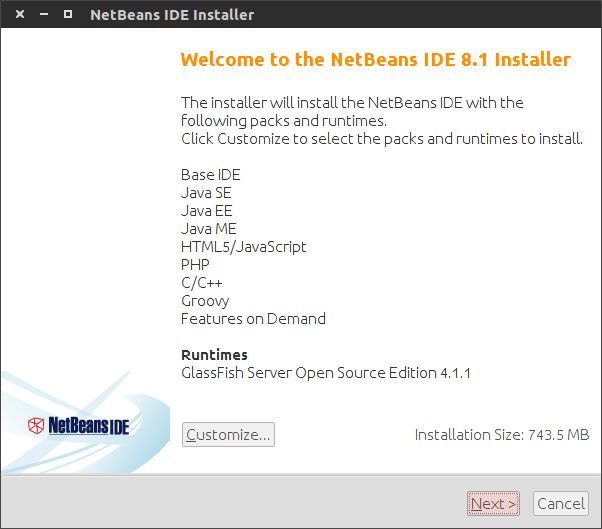602x529 pixels.
Task: Click 'GlassFish Server Open Source Edition 4.1.1'
Action: tap(326, 373)
